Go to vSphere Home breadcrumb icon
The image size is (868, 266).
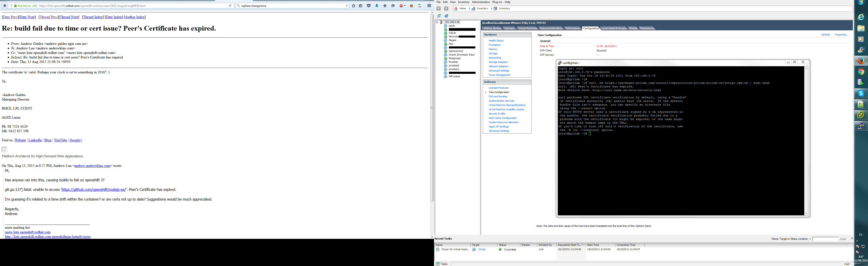coord(456,9)
